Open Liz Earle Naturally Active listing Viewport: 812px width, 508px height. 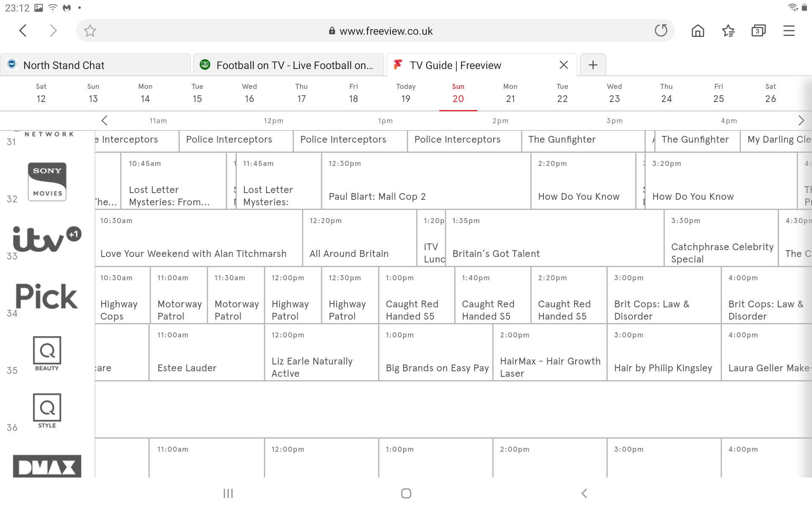point(321,352)
